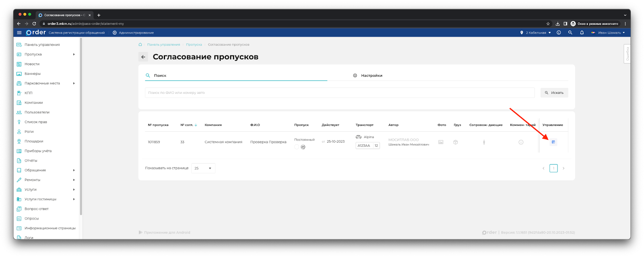Click the info circle icon in top bar
The image size is (644, 257).
pos(559,33)
